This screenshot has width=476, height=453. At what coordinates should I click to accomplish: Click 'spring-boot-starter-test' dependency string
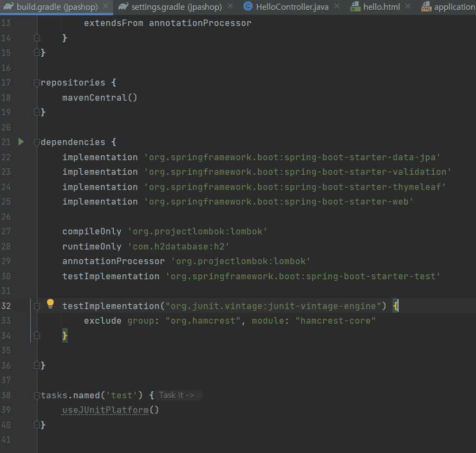303,276
